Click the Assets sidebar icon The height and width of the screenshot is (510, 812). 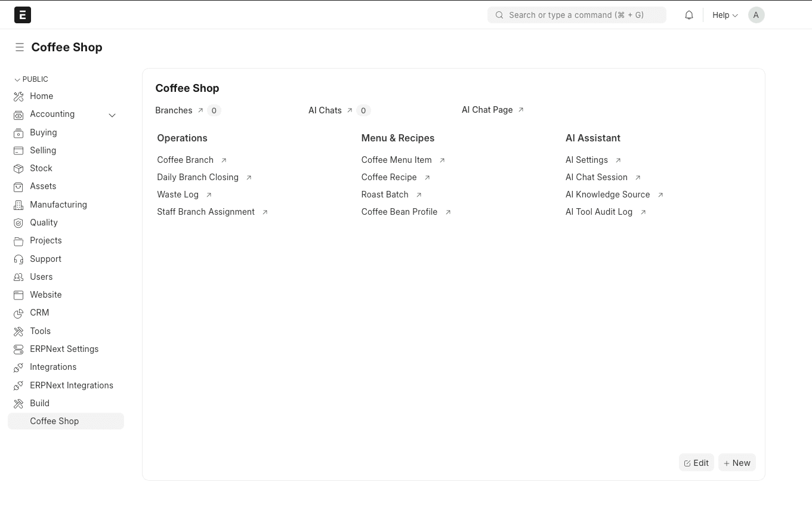[x=18, y=186]
